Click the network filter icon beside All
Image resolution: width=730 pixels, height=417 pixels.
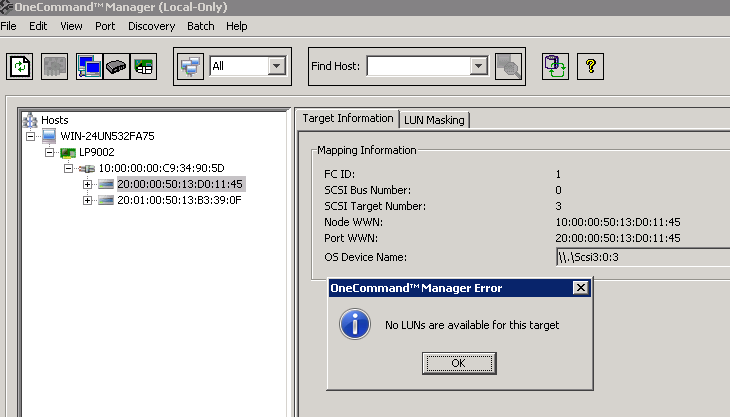(x=190, y=67)
